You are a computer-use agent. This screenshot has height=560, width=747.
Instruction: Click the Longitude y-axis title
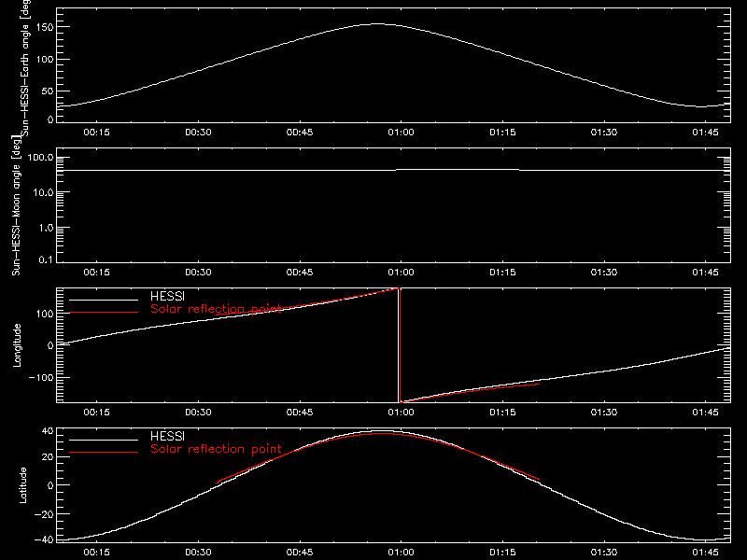17,345
